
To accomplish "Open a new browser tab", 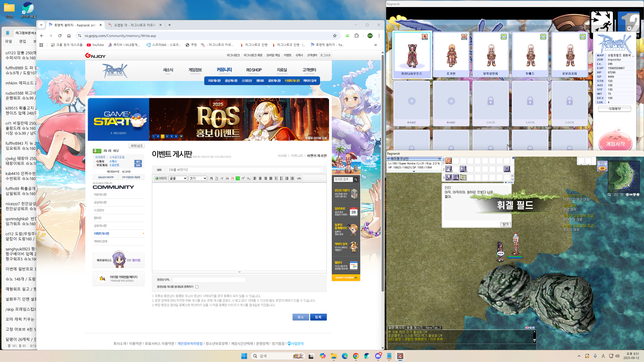I will coord(170,25).
